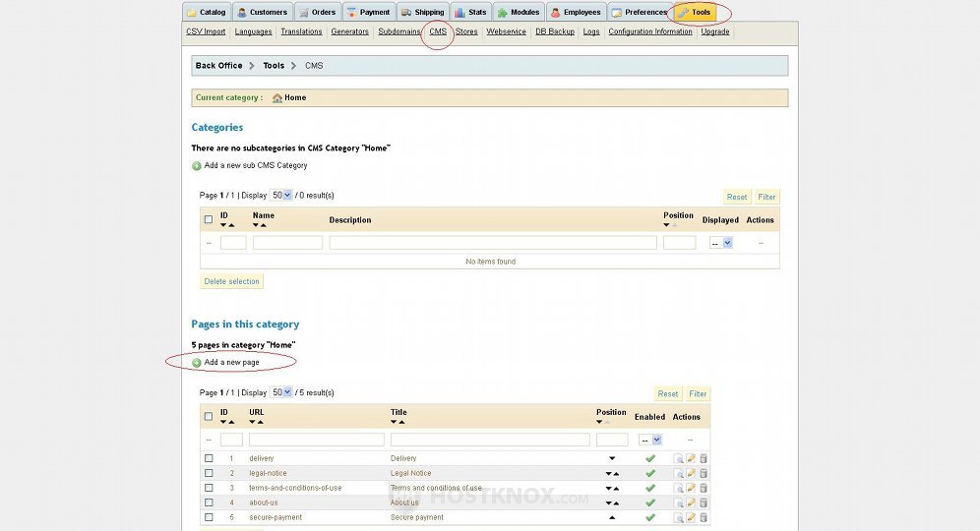Focus the Title filter field in pages table
Screen dimensions: 980x531
[x=490, y=440]
